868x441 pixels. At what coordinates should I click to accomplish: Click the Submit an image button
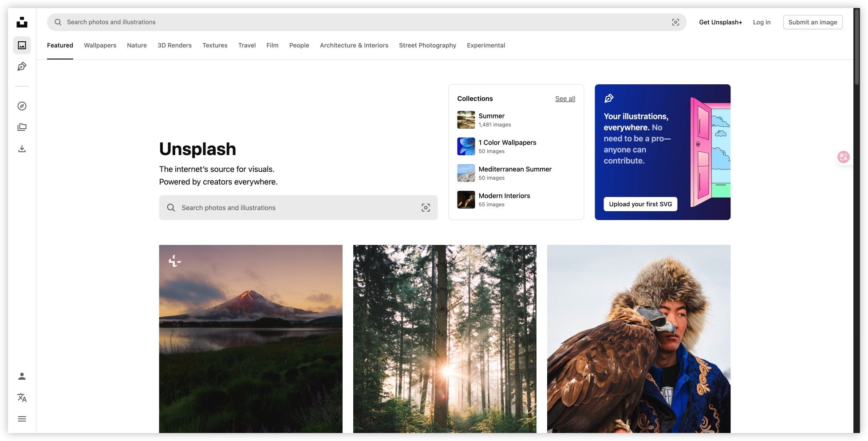coord(813,22)
